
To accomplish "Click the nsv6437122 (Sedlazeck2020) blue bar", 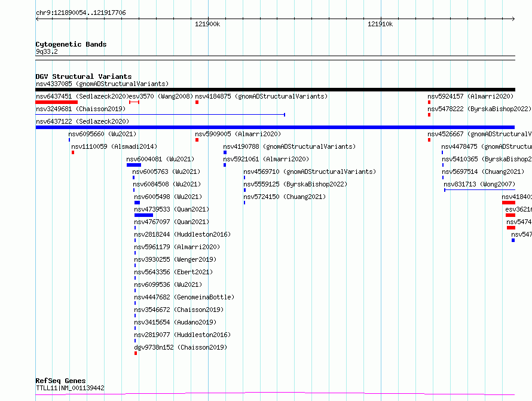I will point(275,127).
